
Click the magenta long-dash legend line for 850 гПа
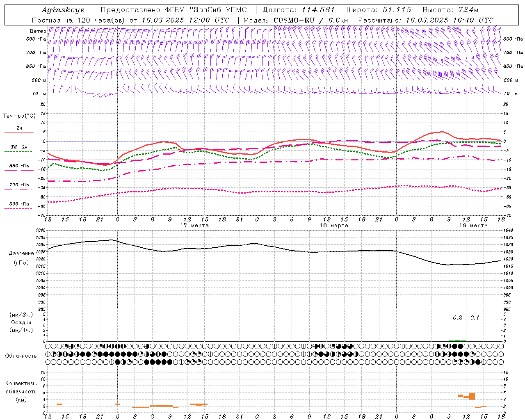(x=18, y=170)
